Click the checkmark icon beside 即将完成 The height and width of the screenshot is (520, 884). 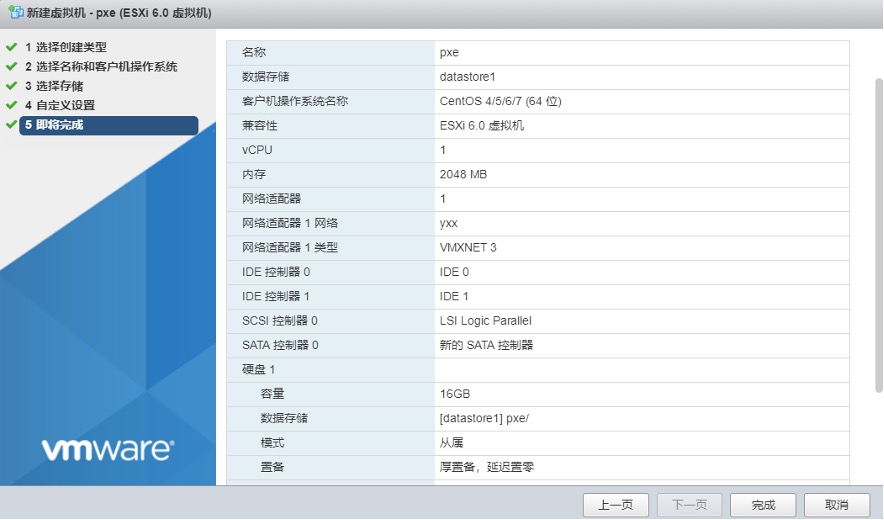click(11, 125)
